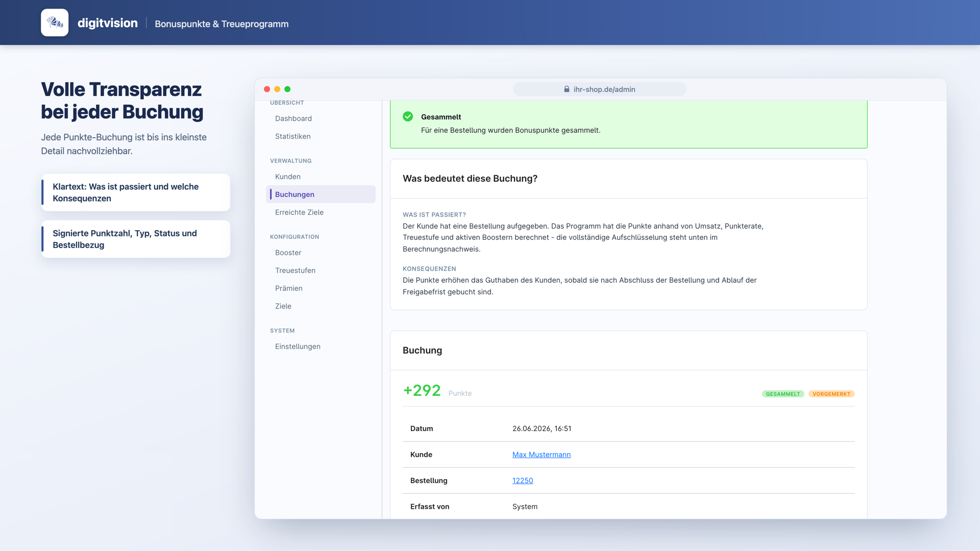
Task: Click the GESAMMELT status badge
Action: coord(783,394)
